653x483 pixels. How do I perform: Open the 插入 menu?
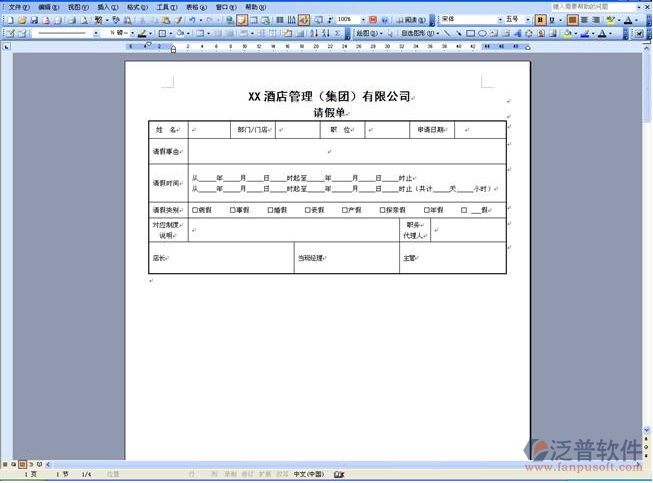tap(108, 7)
